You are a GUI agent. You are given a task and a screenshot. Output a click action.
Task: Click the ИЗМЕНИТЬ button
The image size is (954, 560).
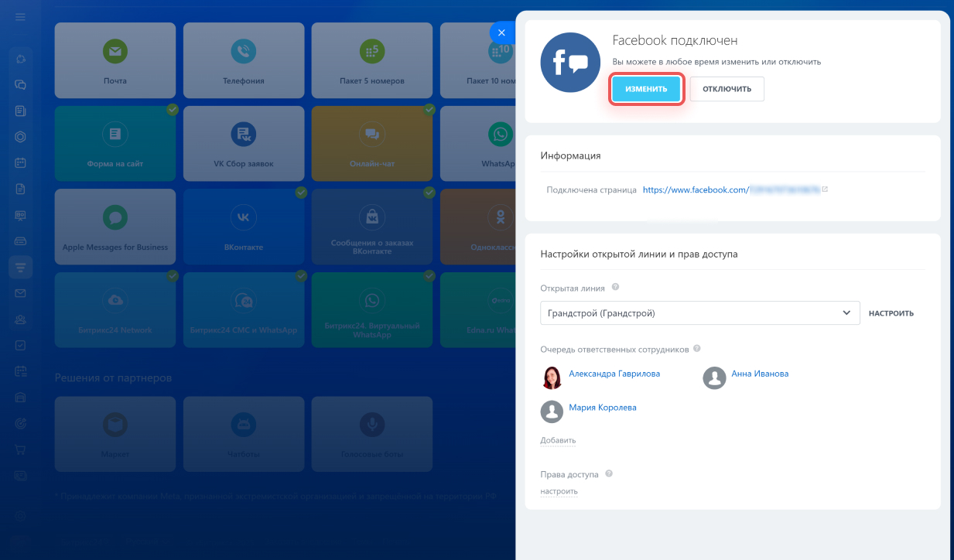[x=646, y=89]
